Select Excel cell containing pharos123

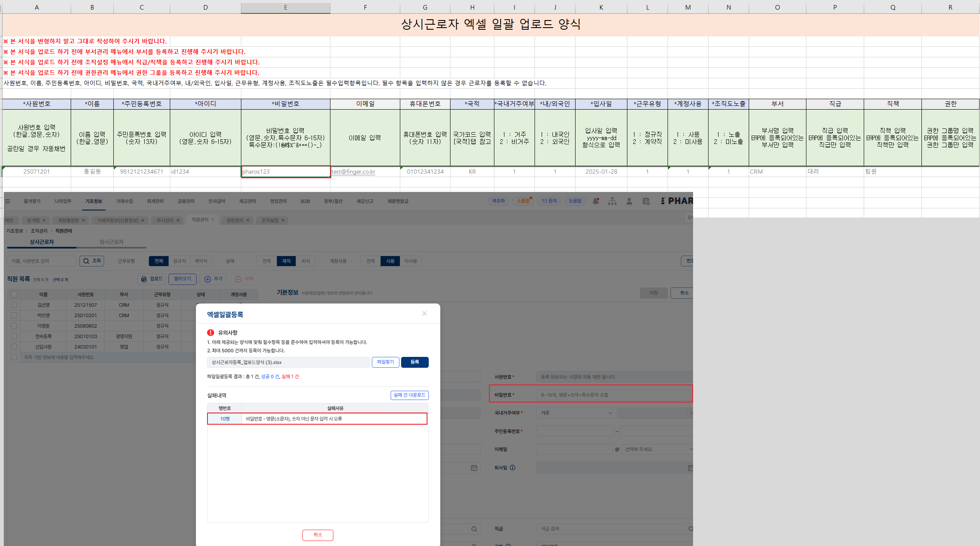[286, 172]
